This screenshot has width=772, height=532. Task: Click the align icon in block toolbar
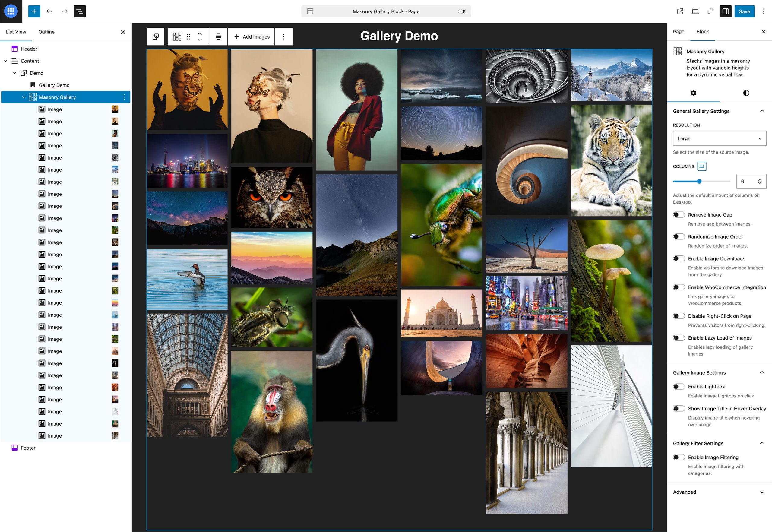pos(218,37)
